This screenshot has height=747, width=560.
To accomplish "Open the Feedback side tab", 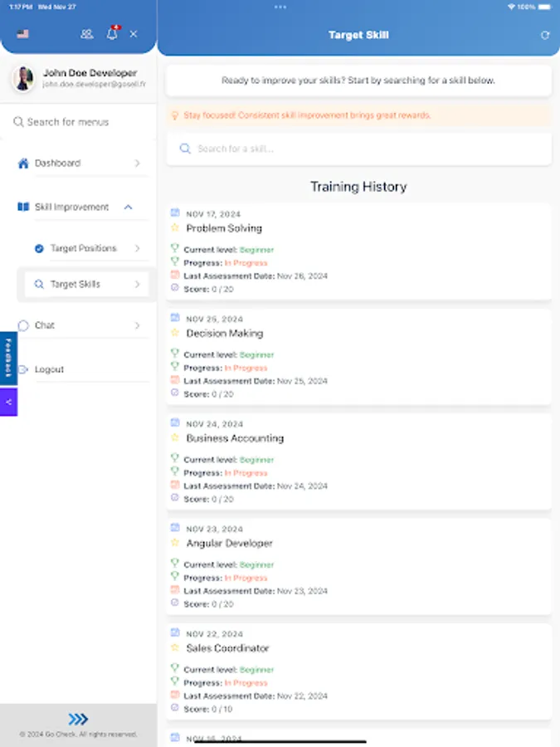I will coord(8,359).
